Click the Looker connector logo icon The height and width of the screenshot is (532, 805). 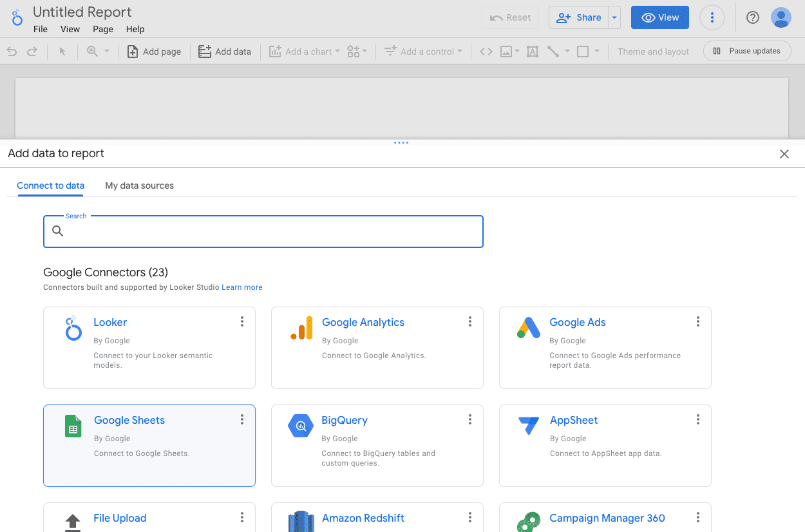tap(73, 328)
